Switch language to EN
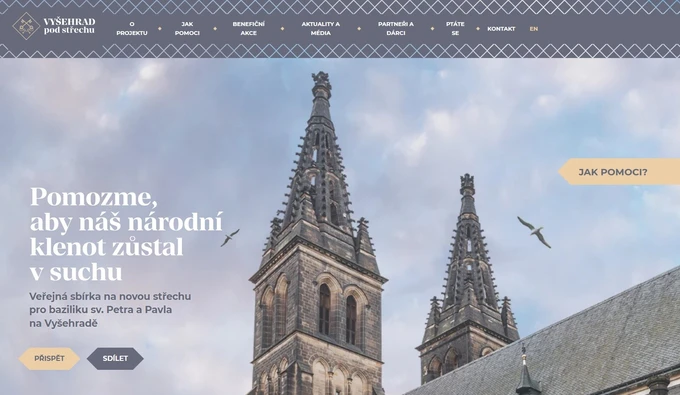Viewport: 680px width, 395px height. [x=533, y=29]
